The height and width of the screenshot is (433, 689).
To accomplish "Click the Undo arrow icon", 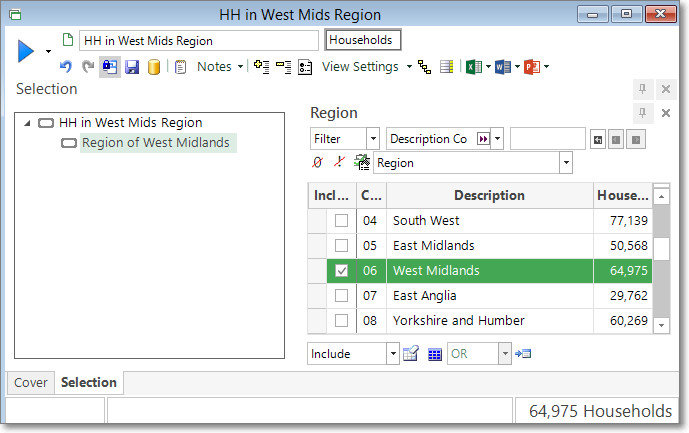I will coord(66,67).
